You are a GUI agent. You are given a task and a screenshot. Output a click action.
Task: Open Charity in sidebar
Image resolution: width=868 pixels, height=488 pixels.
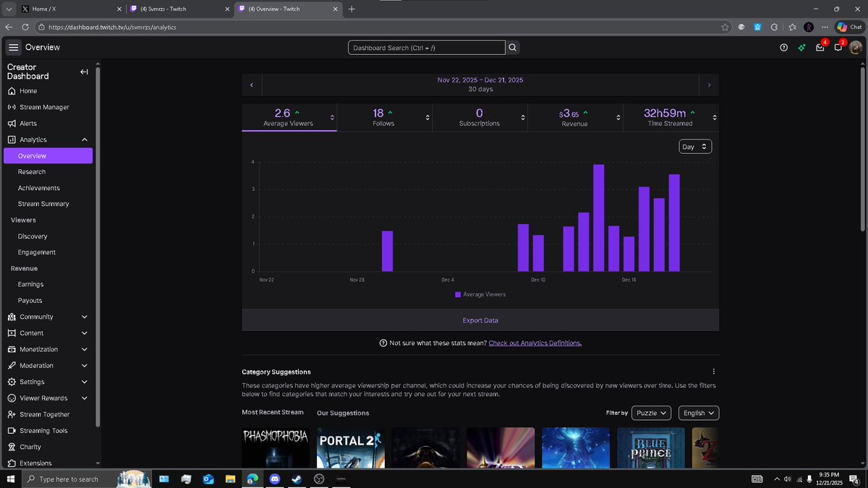click(30, 447)
